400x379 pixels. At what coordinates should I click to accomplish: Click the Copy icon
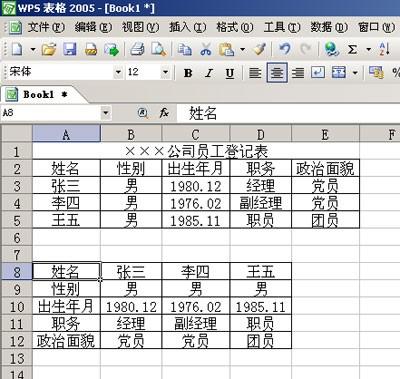(x=184, y=50)
